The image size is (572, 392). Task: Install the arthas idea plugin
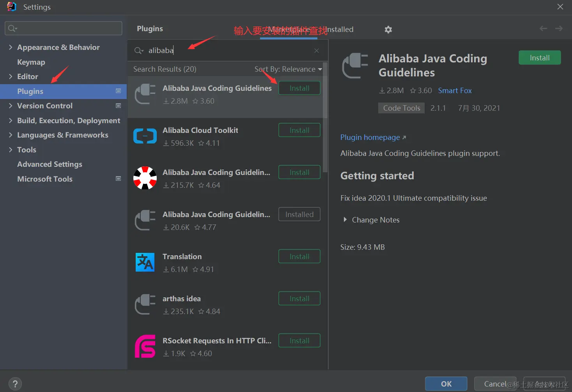click(x=299, y=298)
